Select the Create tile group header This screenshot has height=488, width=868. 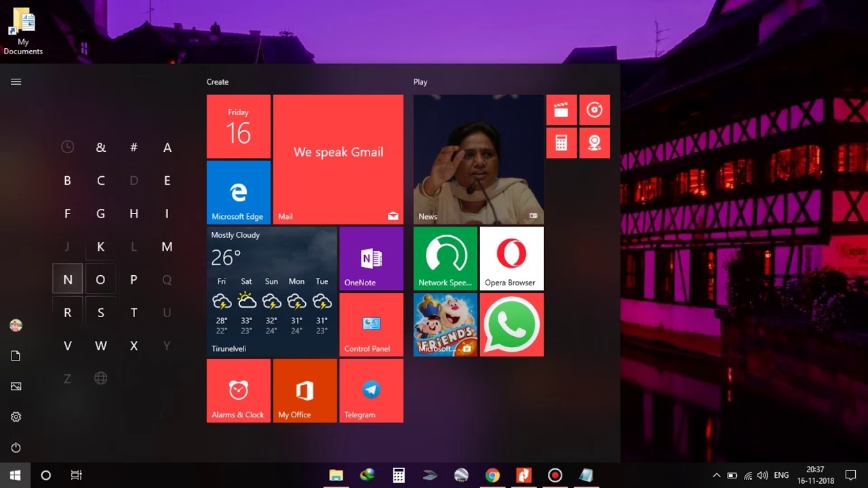[x=218, y=82]
